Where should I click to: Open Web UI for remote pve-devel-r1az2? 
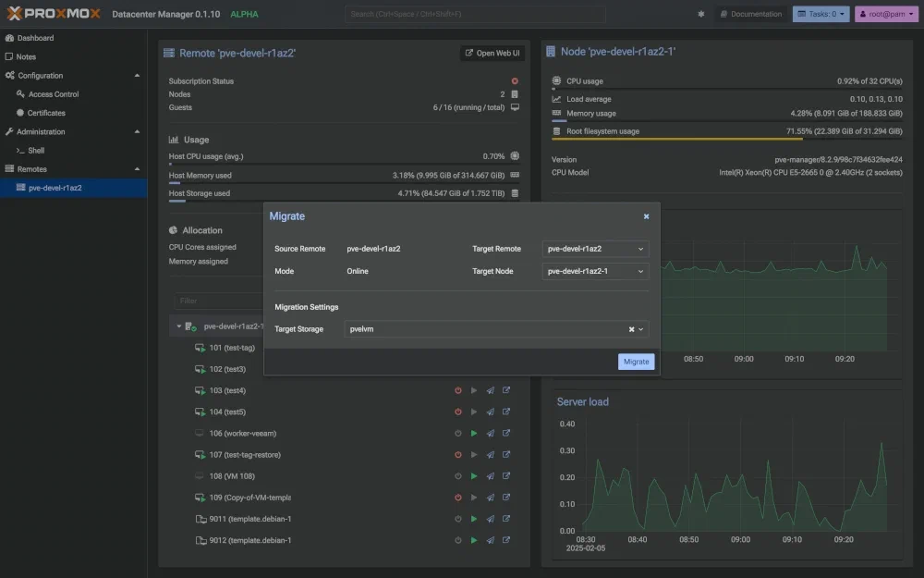pyautogui.click(x=493, y=53)
